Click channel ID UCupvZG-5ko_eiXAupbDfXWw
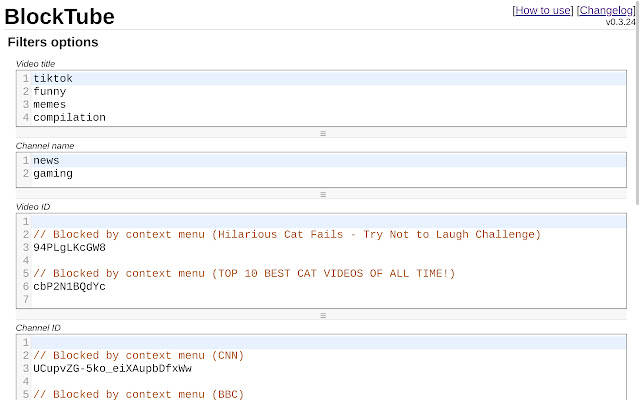The image size is (640, 400). [x=112, y=368]
